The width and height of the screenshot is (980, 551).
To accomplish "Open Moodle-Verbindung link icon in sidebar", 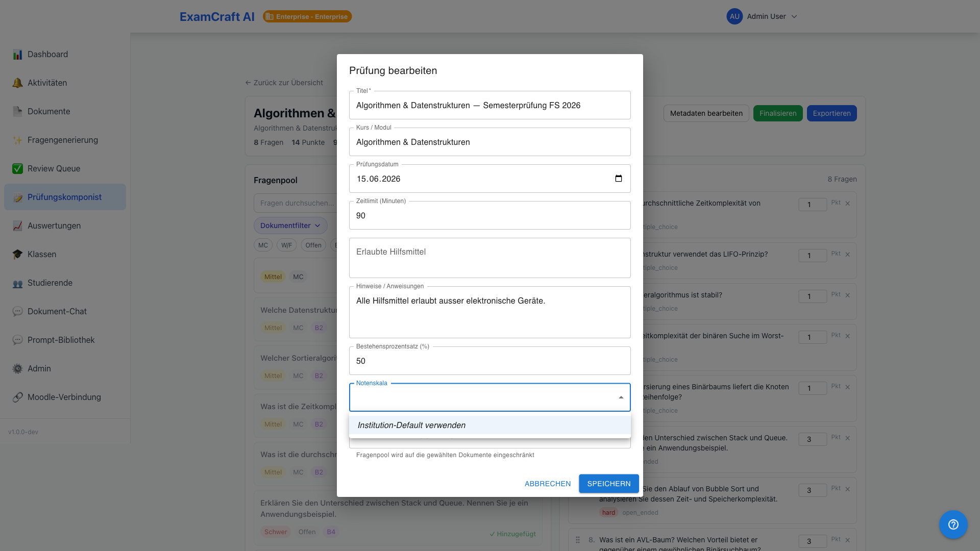I will coord(18,397).
